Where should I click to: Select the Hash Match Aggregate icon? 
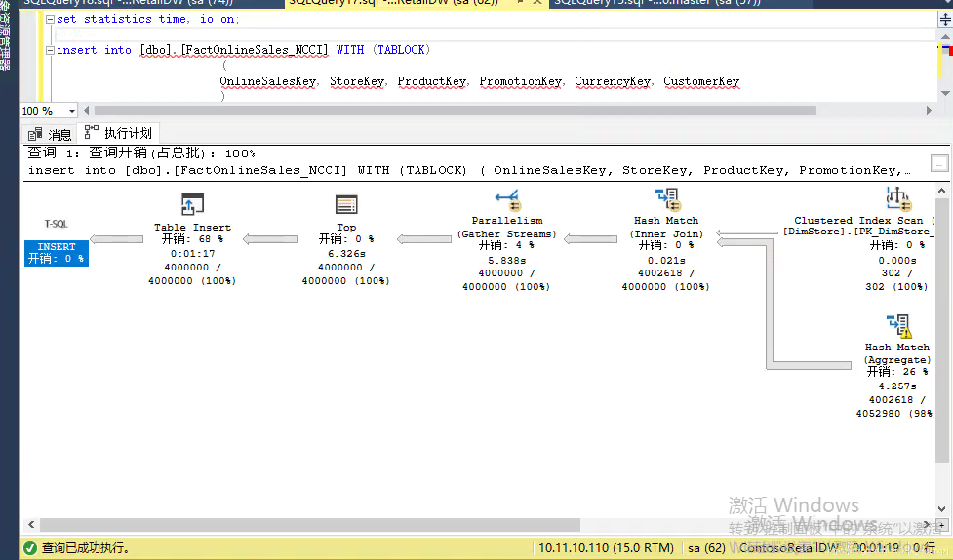[x=898, y=326]
